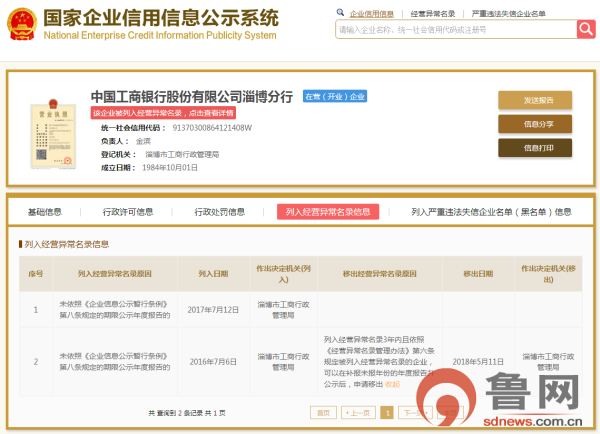Viewport: 600px width, 434px height.
Task: Click the national emblem logo
Action: tap(22, 24)
